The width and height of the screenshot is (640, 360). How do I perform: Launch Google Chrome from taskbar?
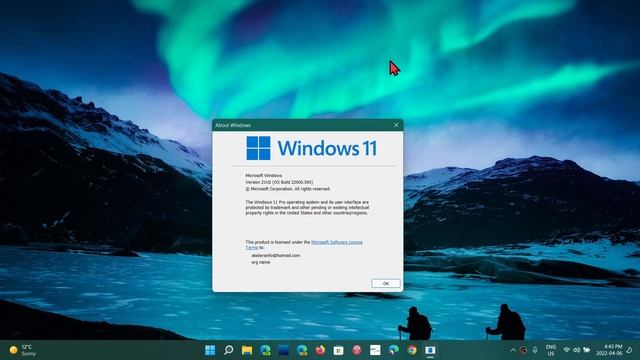(x=412, y=350)
